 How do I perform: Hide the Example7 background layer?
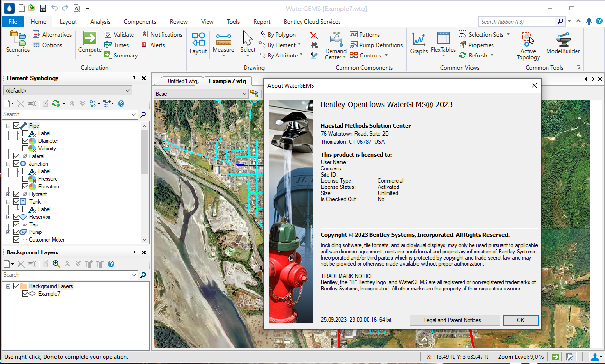pyautogui.click(x=26, y=294)
